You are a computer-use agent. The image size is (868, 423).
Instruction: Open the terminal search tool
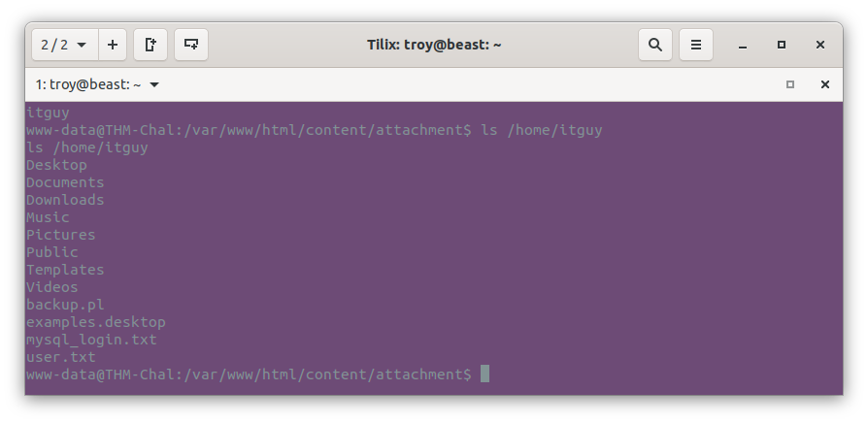tap(654, 45)
